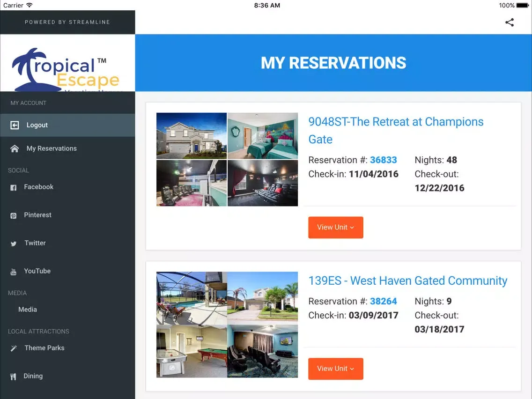Click the house icon beside My Reservations
This screenshot has width=532, height=399.
coord(15,148)
